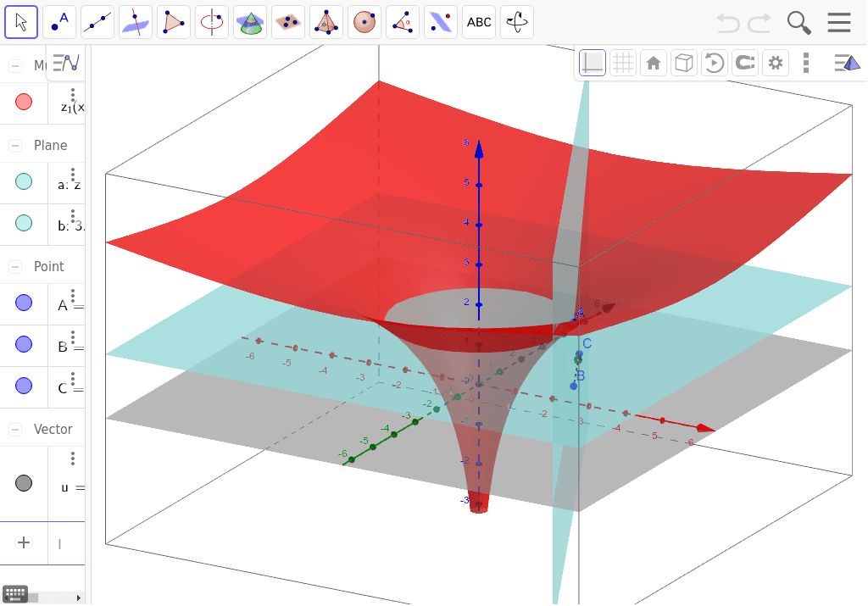Image resolution: width=868 pixels, height=606 pixels.
Task: Open the virtual keyboard
Action: [x=15, y=594]
